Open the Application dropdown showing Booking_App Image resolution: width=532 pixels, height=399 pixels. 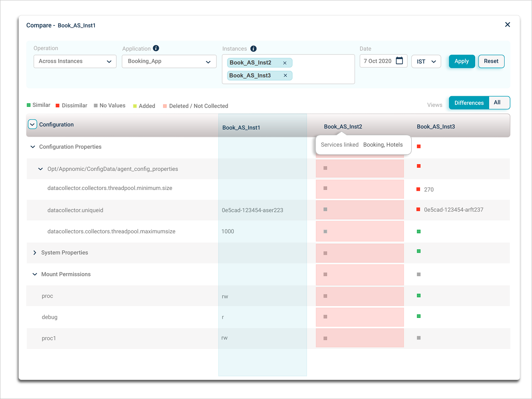pyautogui.click(x=169, y=62)
